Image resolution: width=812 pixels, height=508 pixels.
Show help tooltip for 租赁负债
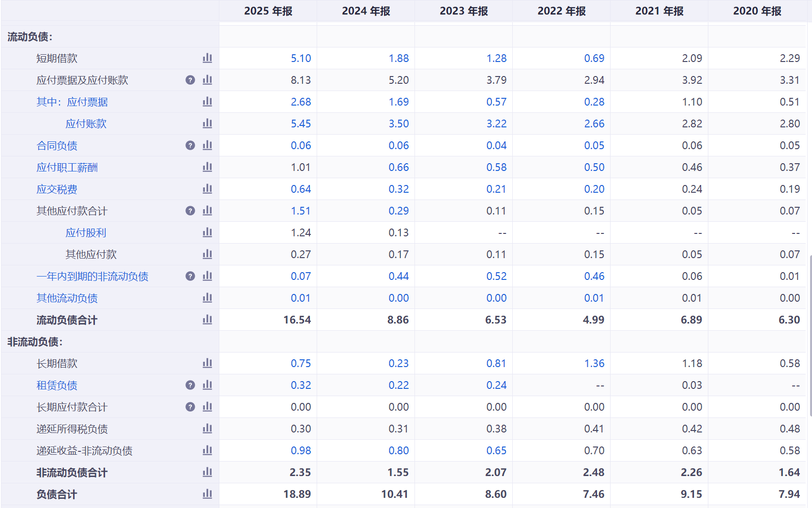(x=190, y=385)
